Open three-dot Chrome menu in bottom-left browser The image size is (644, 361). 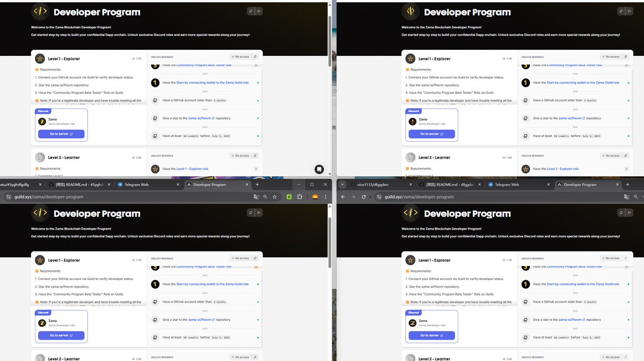pyautogui.click(x=325, y=197)
